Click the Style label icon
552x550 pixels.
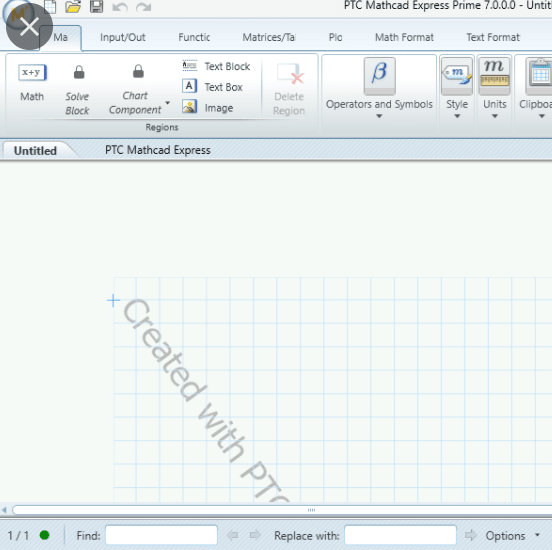click(x=457, y=75)
